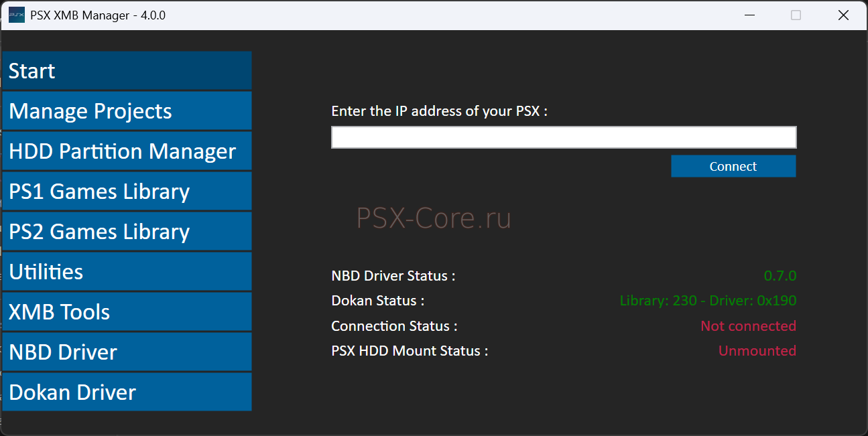The width and height of the screenshot is (868, 436).
Task: Click the Connect button
Action: pyautogui.click(x=733, y=166)
